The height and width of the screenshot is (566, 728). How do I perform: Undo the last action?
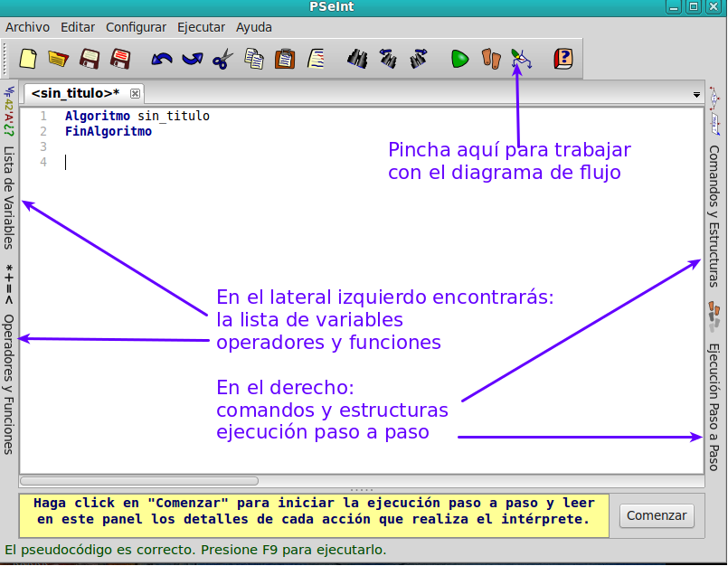(162, 59)
